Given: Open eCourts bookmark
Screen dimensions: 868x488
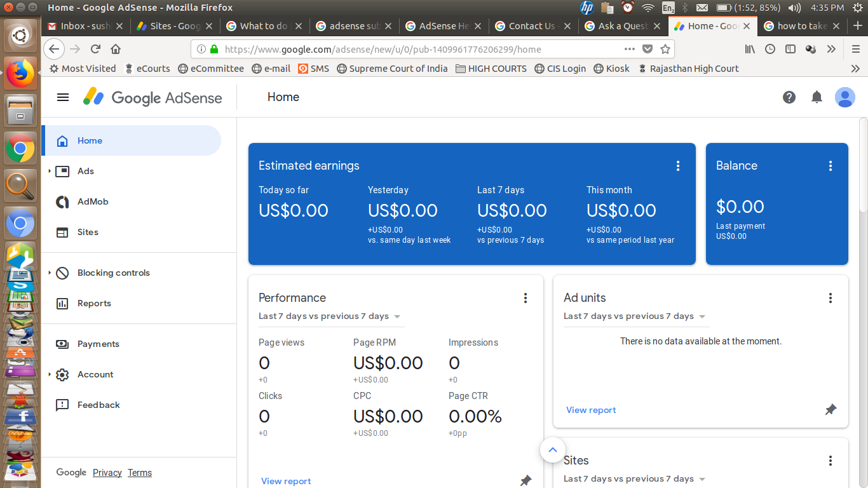Looking at the screenshot, I should click(x=147, y=69).
